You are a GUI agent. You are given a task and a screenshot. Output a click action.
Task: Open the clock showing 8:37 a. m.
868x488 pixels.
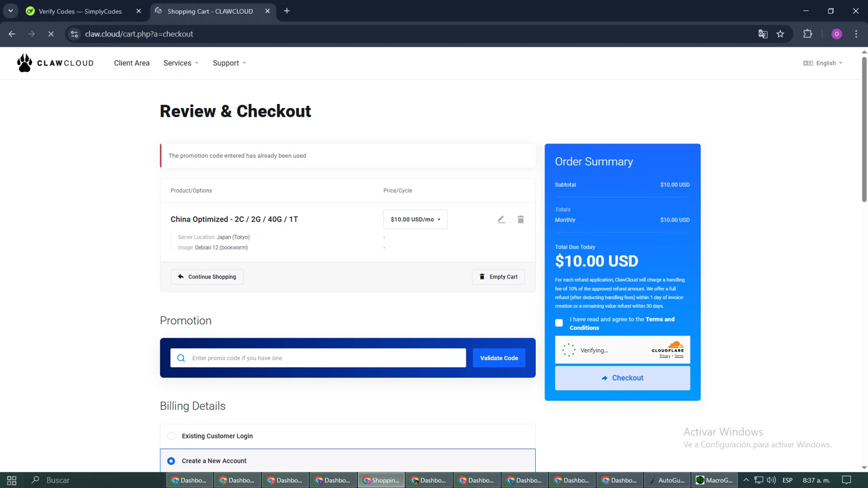point(816,480)
